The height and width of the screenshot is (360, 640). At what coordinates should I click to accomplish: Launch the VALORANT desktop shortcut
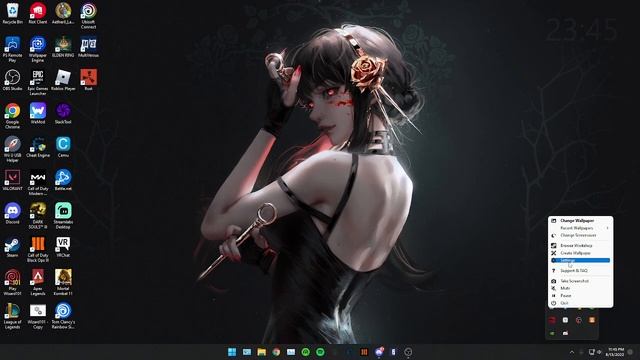(x=13, y=180)
